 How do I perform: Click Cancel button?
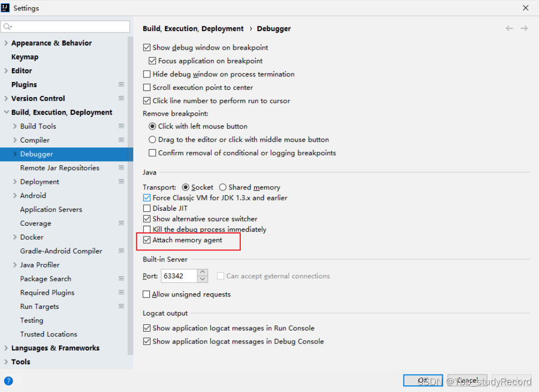[468, 380]
